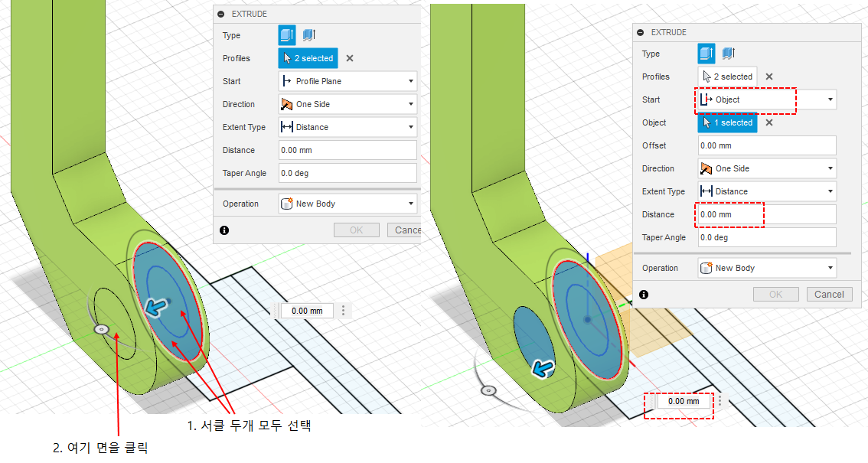Open Operation New Body dropdown in Object-start dialog

[x=767, y=268]
